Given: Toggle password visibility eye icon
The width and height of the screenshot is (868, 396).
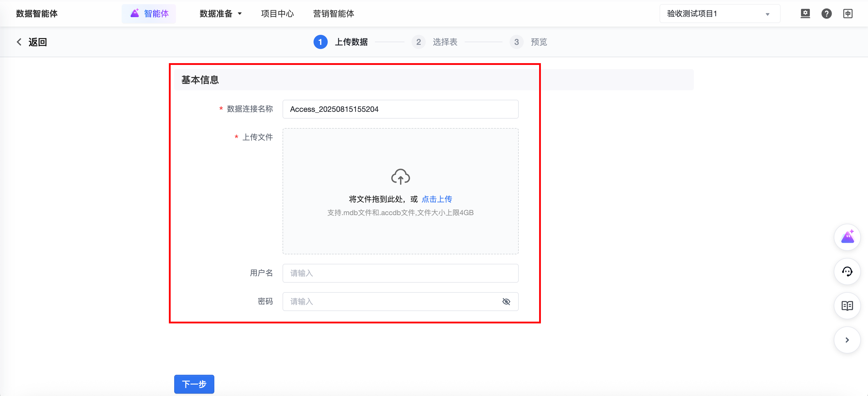Looking at the screenshot, I should (x=506, y=301).
